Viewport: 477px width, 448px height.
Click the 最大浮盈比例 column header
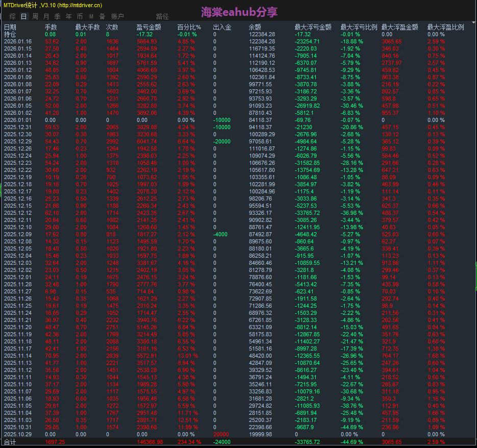[446, 27]
